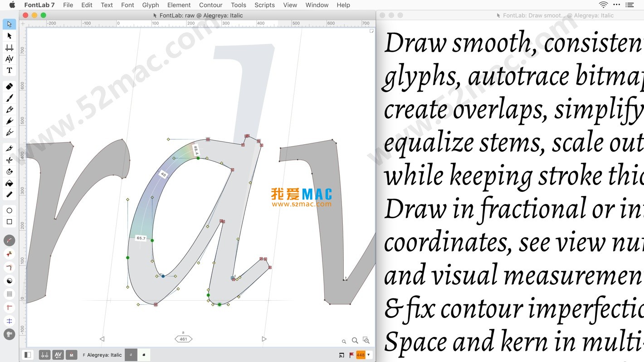
Task: Select the Rectangle drawing tool
Action: point(9,221)
